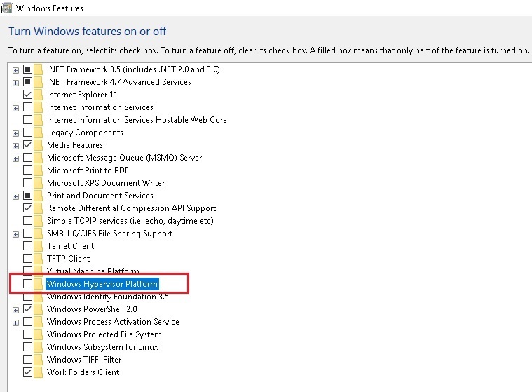Viewport: 532px width, 392px height.
Task: Select the Windows Projected File System label
Action: click(x=104, y=334)
